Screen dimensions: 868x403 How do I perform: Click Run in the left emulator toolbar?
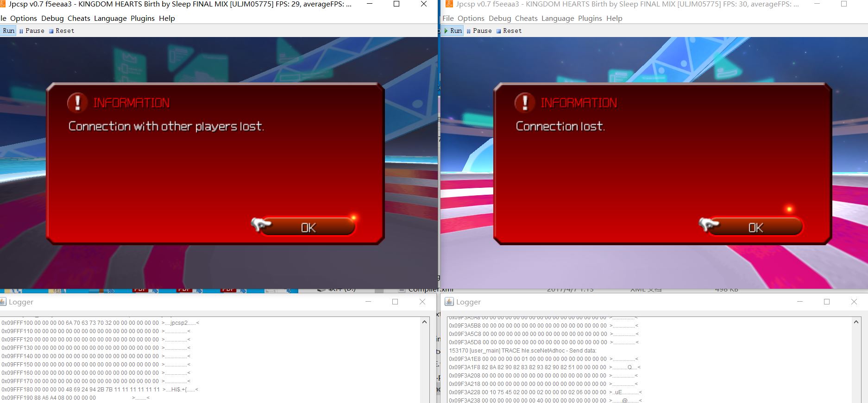[x=8, y=31]
